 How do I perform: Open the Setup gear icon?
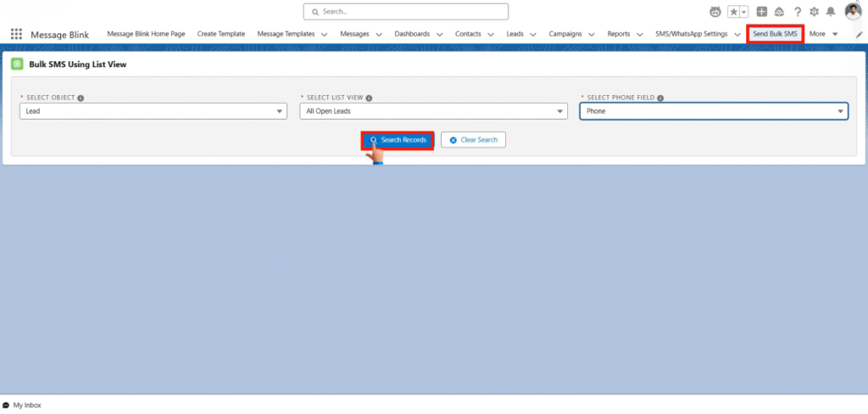coord(814,12)
